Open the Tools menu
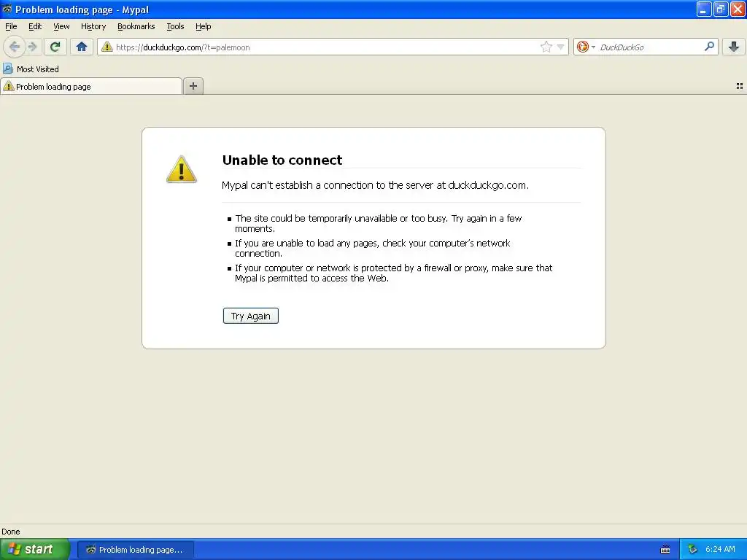Viewport: 747px width, 560px height. click(x=175, y=26)
